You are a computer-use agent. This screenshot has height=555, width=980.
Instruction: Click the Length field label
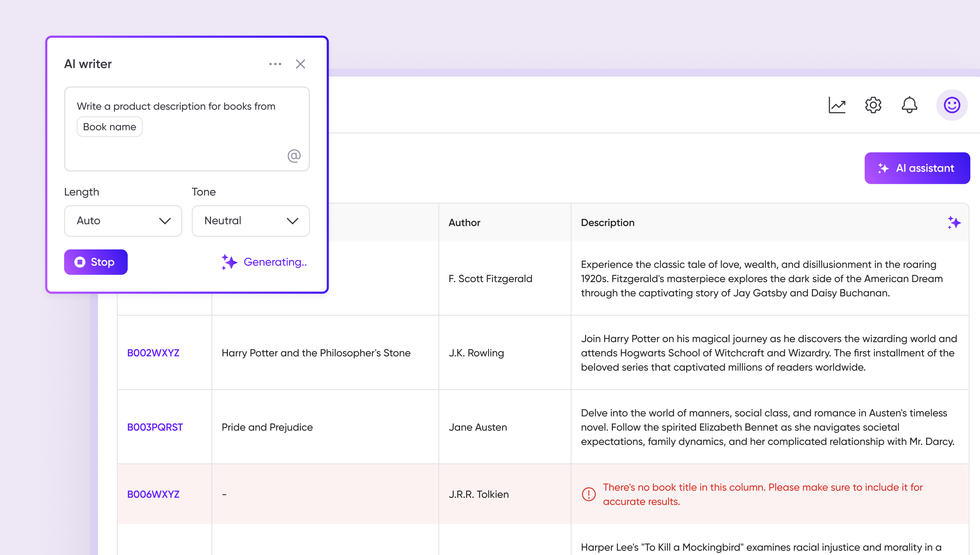tap(82, 192)
